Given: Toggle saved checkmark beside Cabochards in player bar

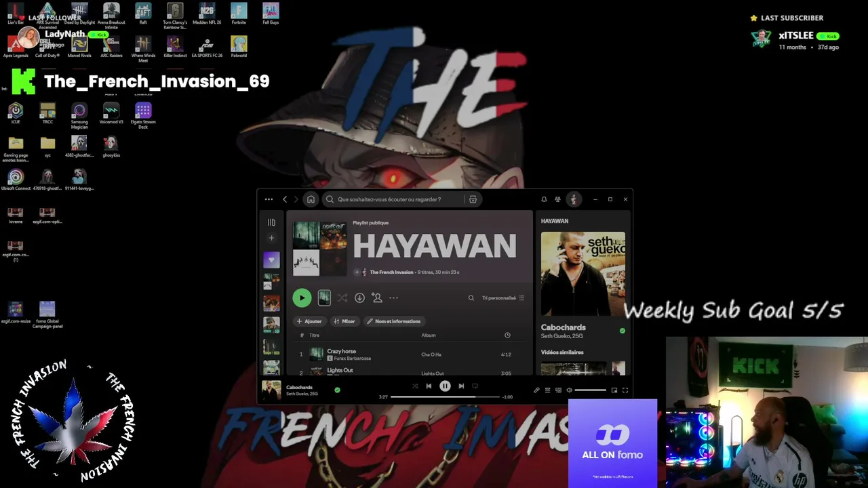Looking at the screenshot, I should coord(337,390).
